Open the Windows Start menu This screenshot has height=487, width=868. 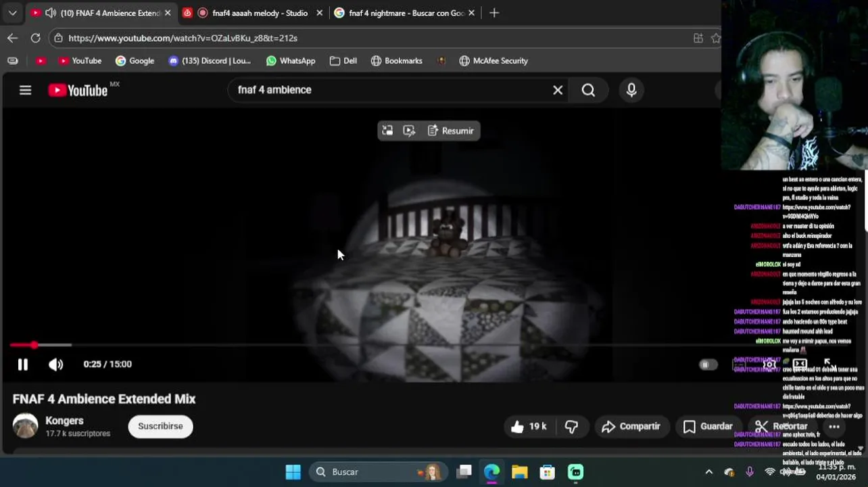pyautogui.click(x=293, y=471)
